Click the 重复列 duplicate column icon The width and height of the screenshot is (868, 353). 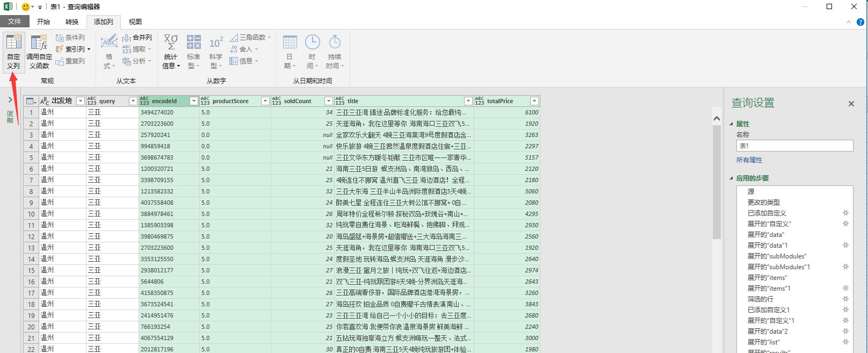[60, 61]
